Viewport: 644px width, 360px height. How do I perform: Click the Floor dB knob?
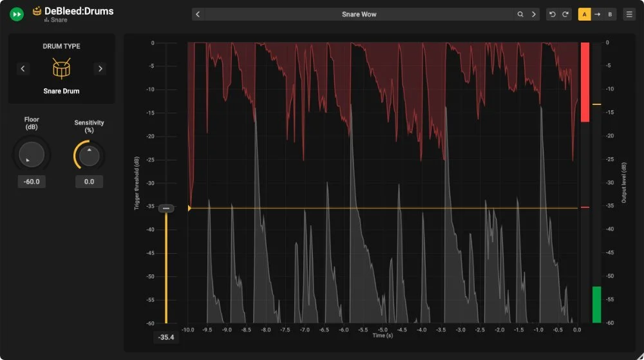(32, 155)
